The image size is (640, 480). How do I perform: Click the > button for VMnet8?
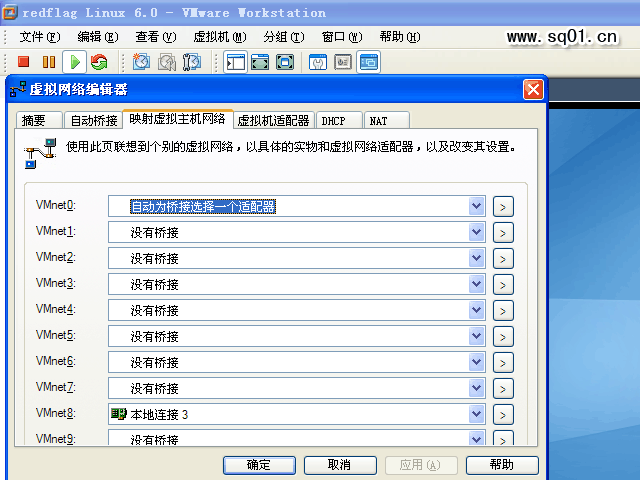click(x=503, y=415)
